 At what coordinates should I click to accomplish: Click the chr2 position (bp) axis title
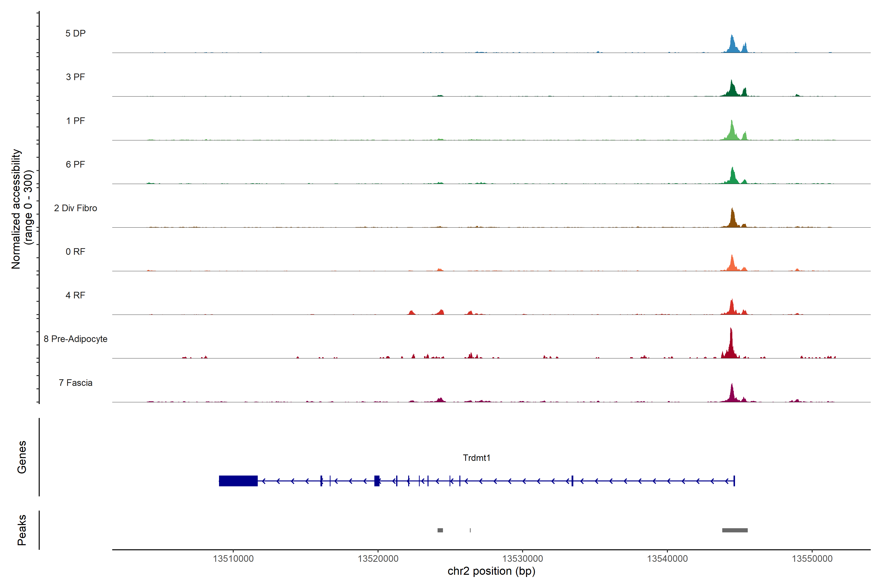(491, 571)
